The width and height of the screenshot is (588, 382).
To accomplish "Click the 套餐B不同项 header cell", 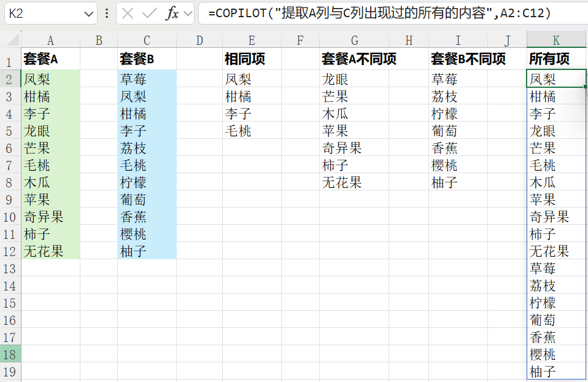I will pos(468,60).
